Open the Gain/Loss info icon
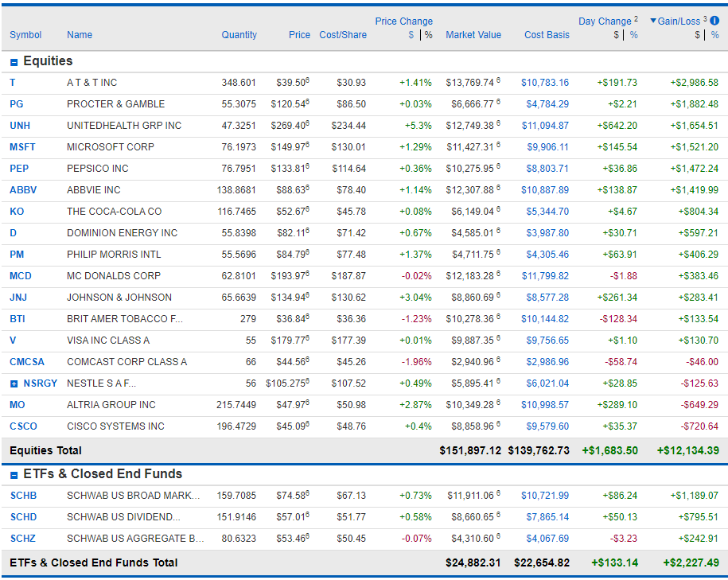728x580 pixels. point(714,21)
